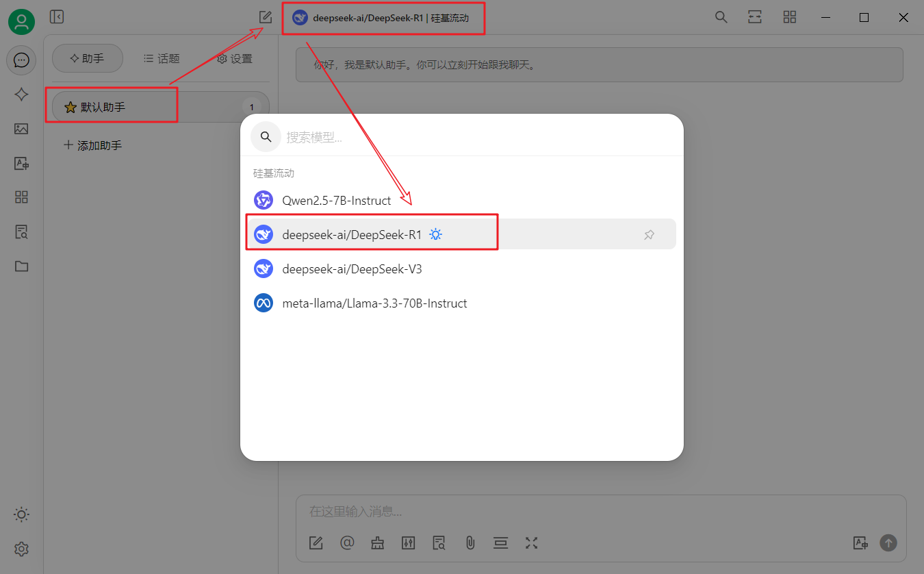
Task: Pin the DeepSeek-R1 model
Action: pos(649,234)
